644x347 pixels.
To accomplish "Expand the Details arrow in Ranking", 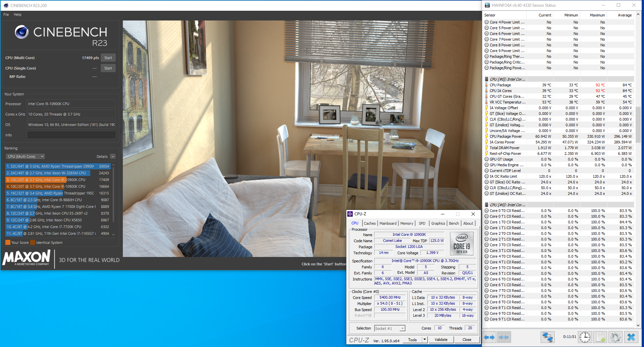I will coord(113,157).
